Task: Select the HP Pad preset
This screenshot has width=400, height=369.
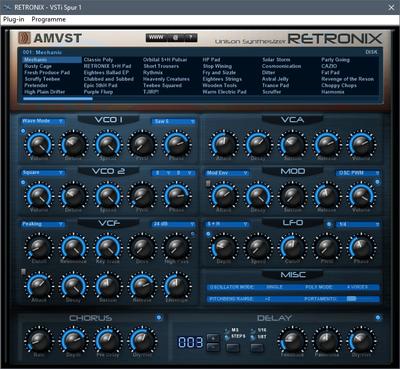Action: [x=211, y=60]
